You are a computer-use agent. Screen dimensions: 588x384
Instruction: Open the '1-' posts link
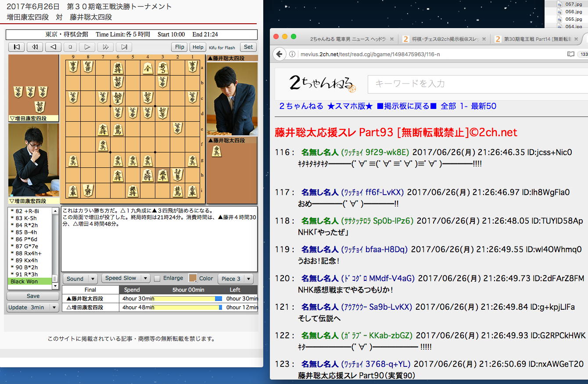pyautogui.click(x=464, y=106)
